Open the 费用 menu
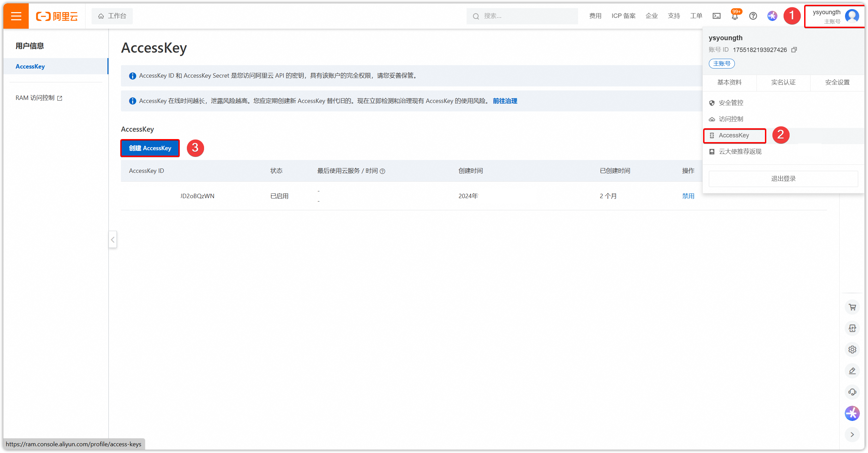Screen dimensions: 868x453 (595, 16)
